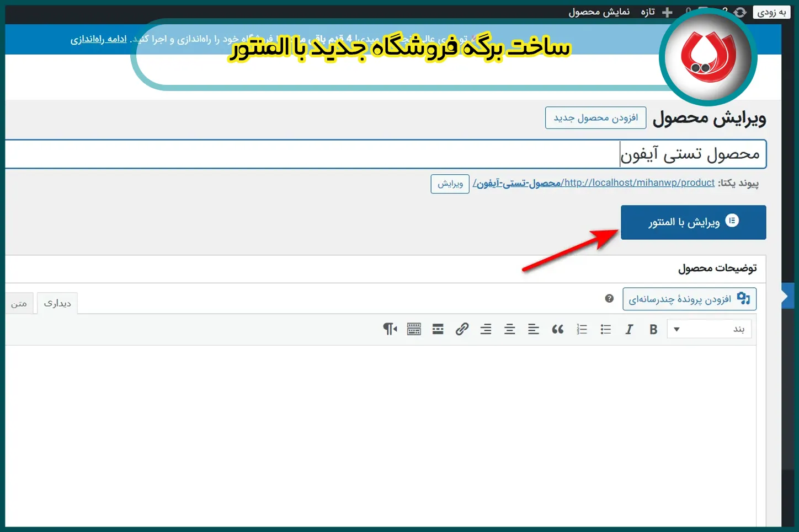
Task: Click 'افزودن پروندهٔ چندرسانه‌ای' add media button
Action: [x=689, y=299]
